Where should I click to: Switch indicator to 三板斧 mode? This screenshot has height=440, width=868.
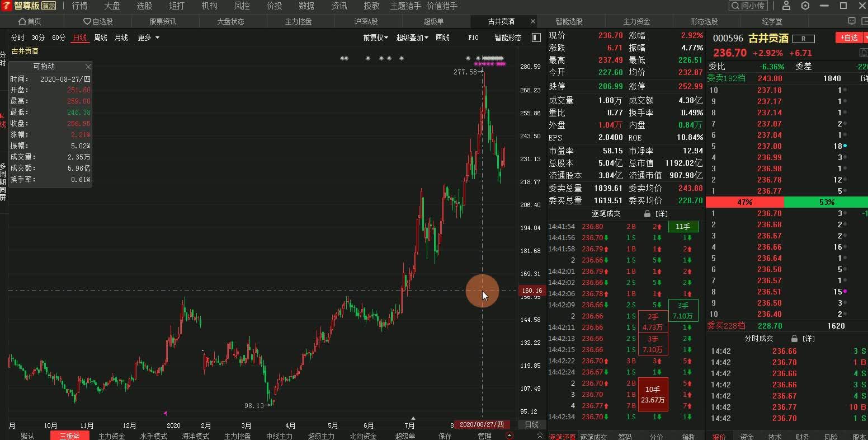(69, 436)
